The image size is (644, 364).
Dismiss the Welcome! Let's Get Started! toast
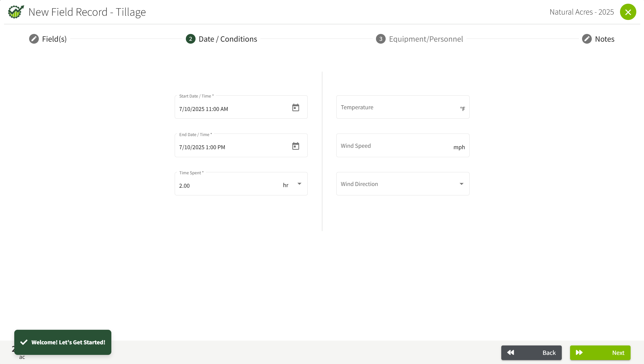(x=63, y=342)
